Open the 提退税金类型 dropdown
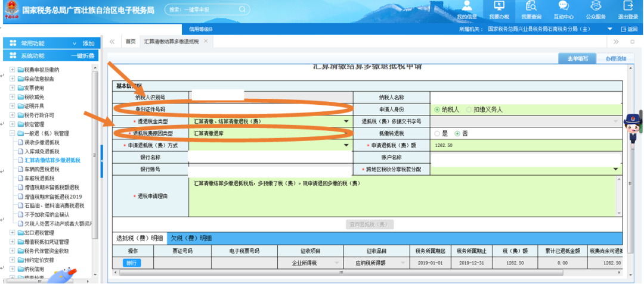The image size is (644, 284). click(x=346, y=121)
